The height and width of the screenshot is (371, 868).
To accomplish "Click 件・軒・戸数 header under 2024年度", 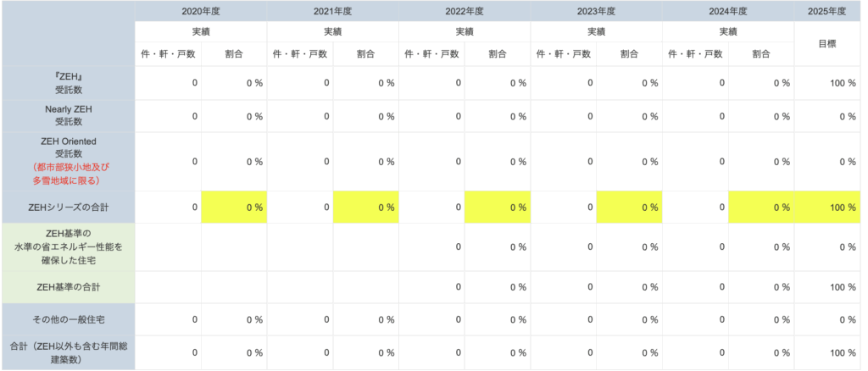I will (696, 54).
